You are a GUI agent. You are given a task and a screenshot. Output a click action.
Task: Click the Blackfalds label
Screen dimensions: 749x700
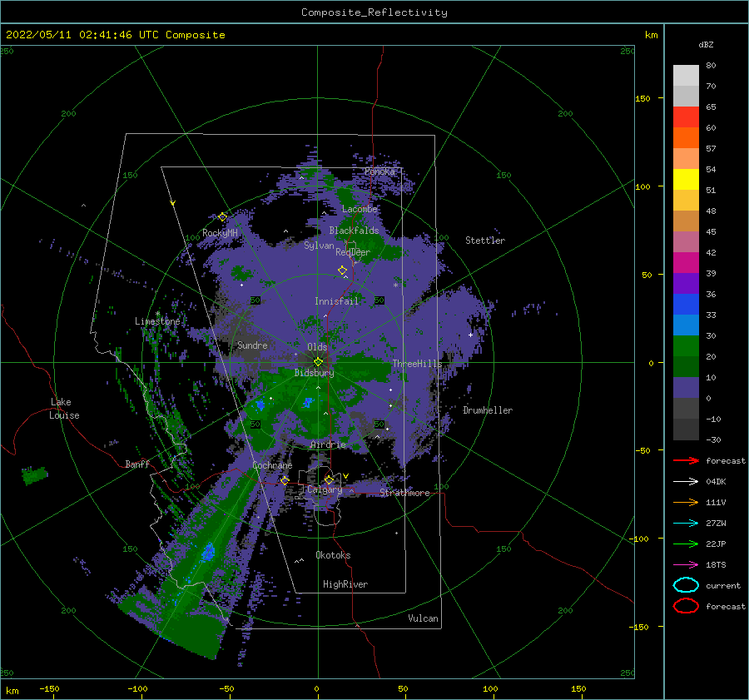tap(354, 231)
